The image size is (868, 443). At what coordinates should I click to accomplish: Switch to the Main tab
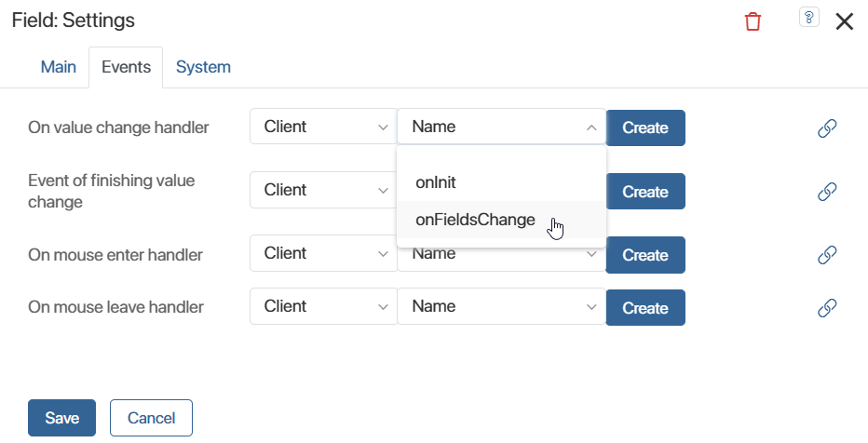click(x=58, y=67)
